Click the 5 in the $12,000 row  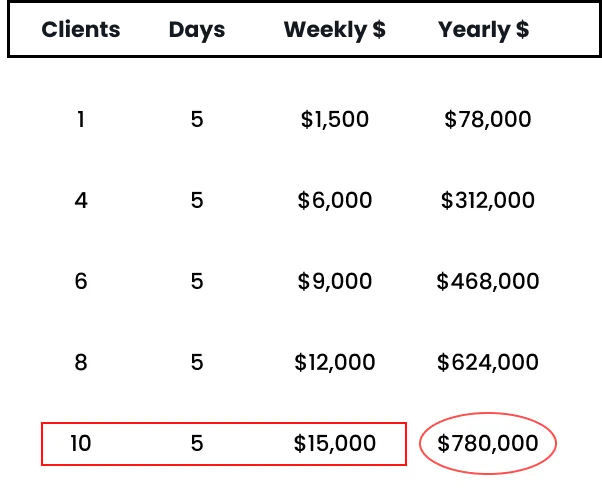pyautogui.click(x=197, y=363)
